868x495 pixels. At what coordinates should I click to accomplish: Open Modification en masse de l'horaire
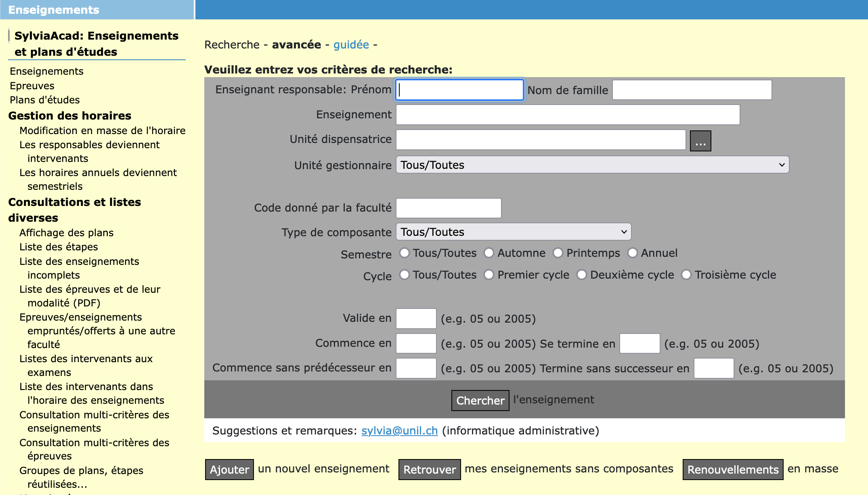coord(103,131)
